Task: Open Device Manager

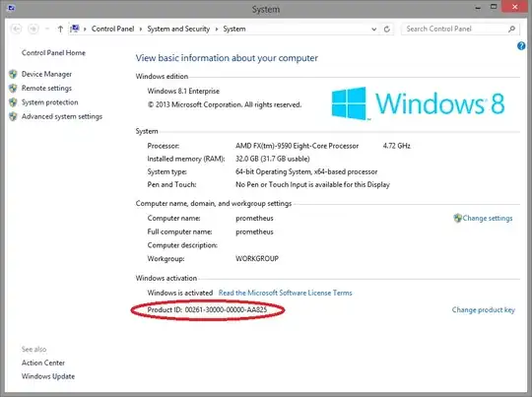Action: pyautogui.click(x=46, y=74)
